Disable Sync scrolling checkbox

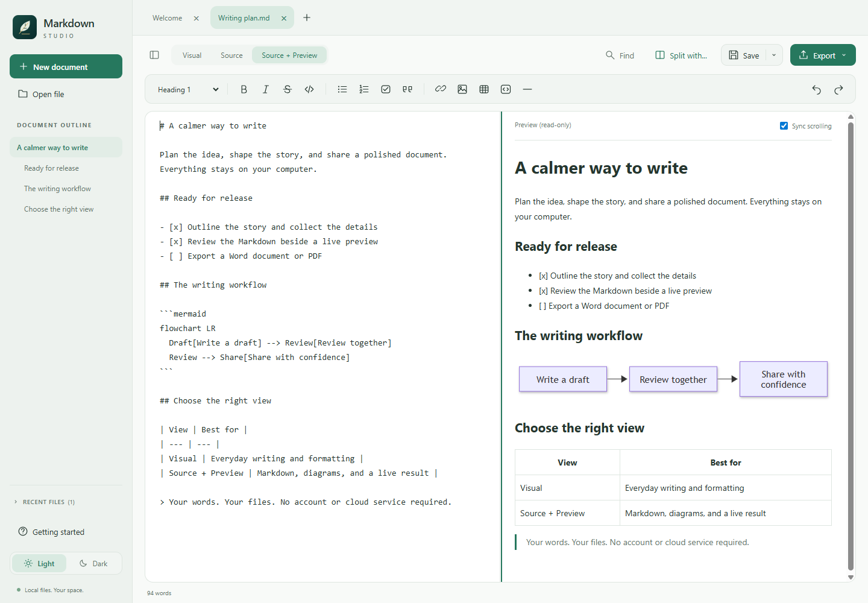click(784, 125)
